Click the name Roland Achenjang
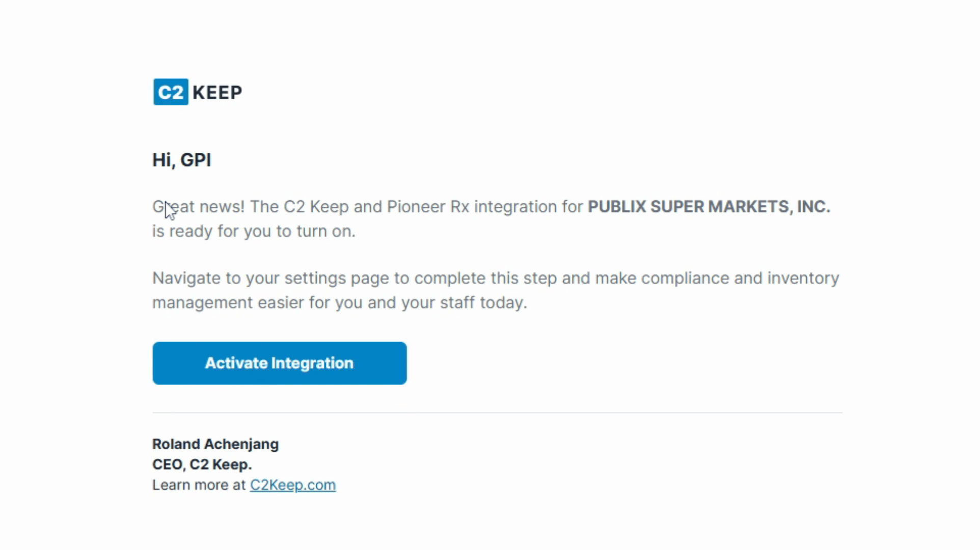The height and width of the screenshot is (550, 980). [x=215, y=444]
